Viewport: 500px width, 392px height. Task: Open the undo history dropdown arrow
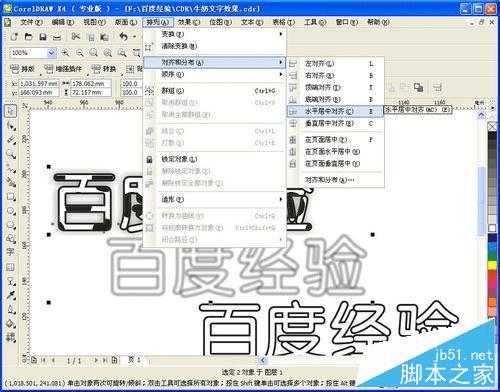pos(134,37)
